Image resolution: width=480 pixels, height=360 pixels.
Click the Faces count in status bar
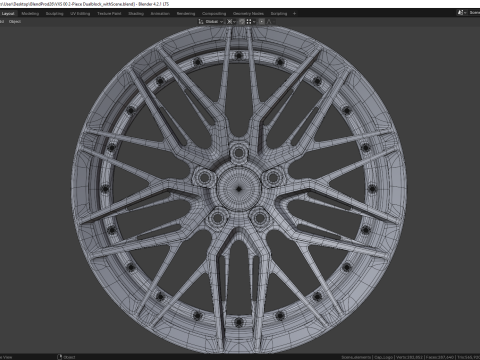pyautogui.click(x=440, y=357)
